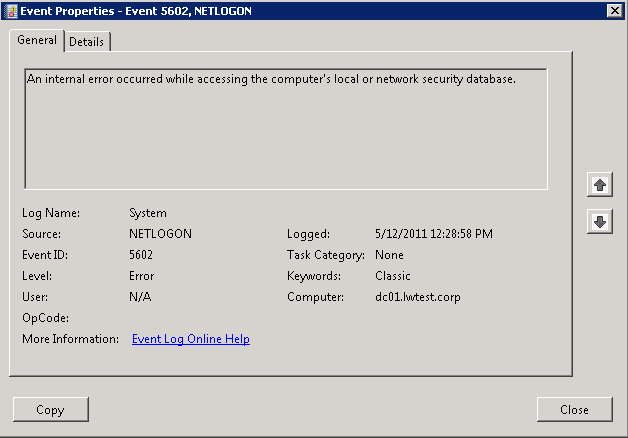The height and width of the screenshot is (438, 628).
Task: Click the Level value Error
Action: [141, 276]
